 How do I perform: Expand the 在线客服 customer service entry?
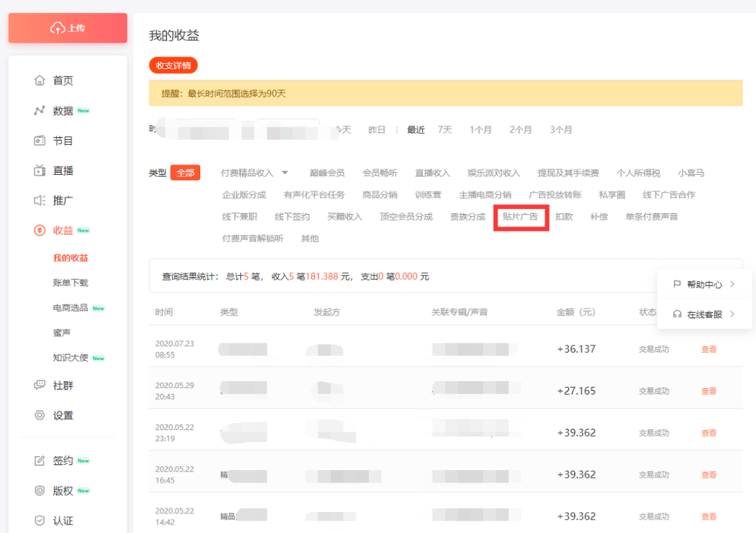(x=705, y=314)
